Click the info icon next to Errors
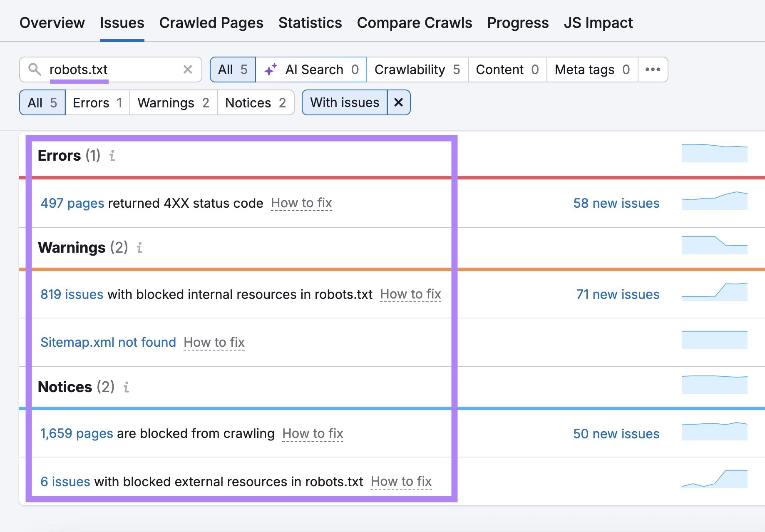This screenshot has width=765, height=532. 112,157
